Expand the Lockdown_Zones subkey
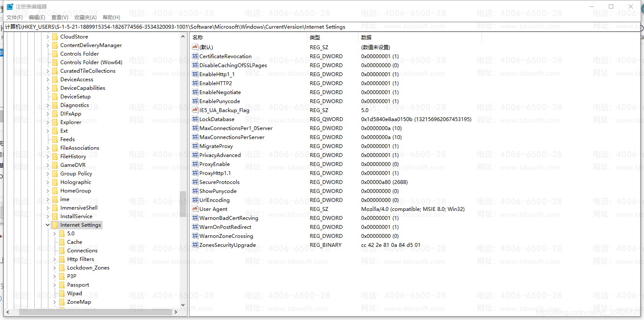This screenshot has width=644, height=320. click(x=54, y=268)
